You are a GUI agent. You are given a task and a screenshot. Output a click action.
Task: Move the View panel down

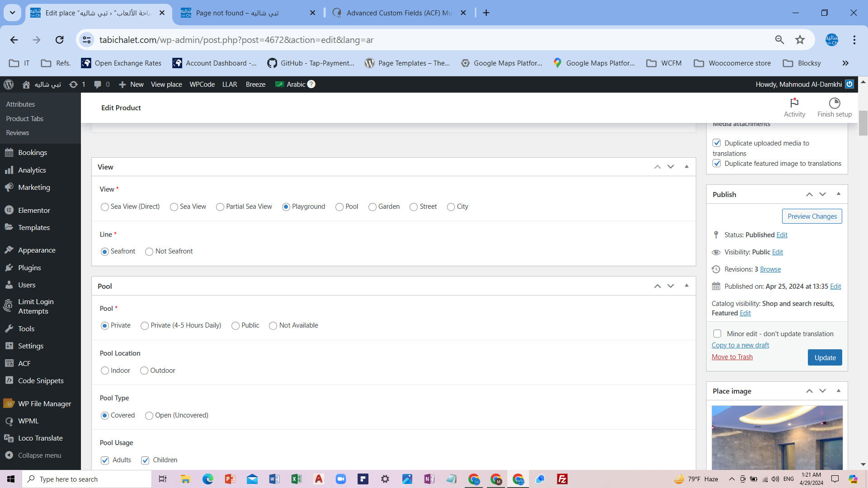(670, 167)
